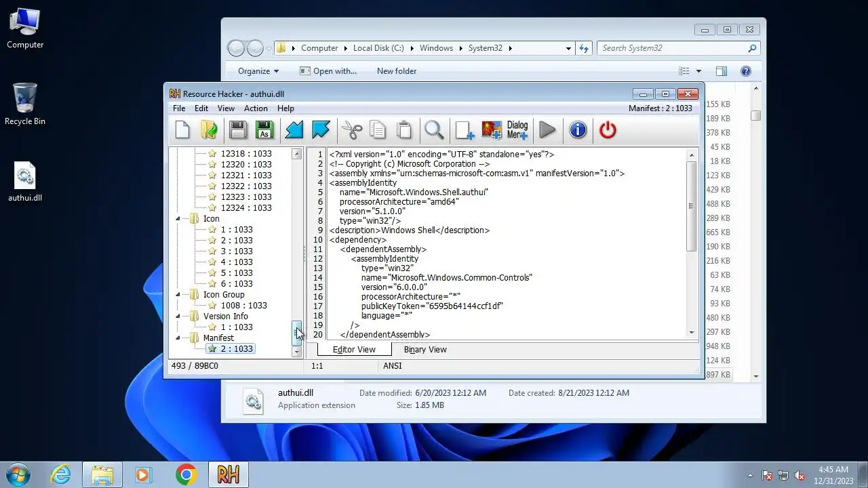The height and width of the screenshot is (488, 868).
Task: Select resource 12322 : 1033
Action: [245, 186]
